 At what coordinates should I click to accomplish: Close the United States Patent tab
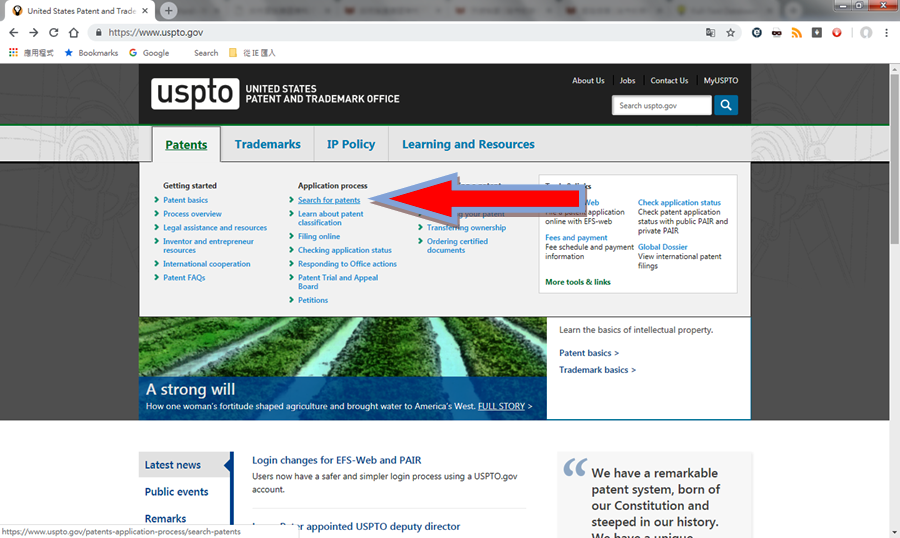coord(145,10)
